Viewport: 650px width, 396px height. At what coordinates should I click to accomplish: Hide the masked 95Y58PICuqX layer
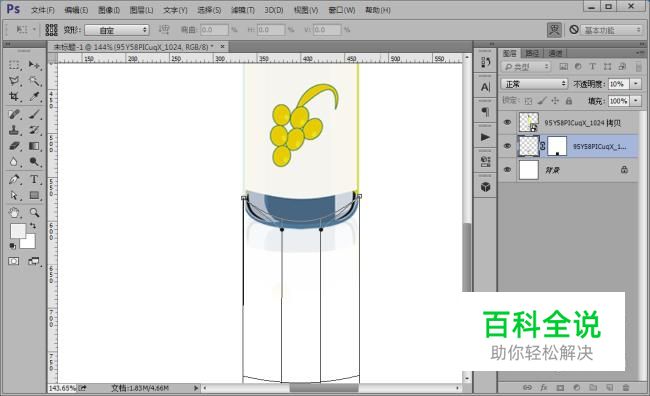(x=507, y=146)
